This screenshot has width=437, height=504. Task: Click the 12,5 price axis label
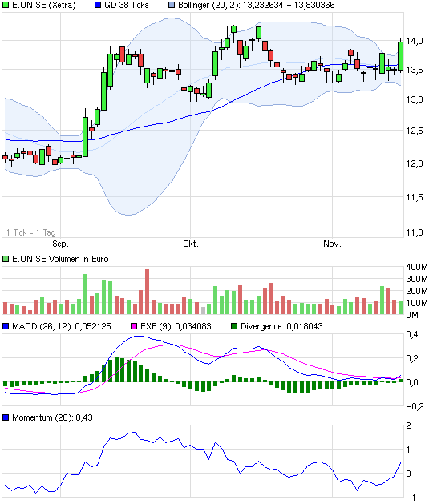(415, 131)
